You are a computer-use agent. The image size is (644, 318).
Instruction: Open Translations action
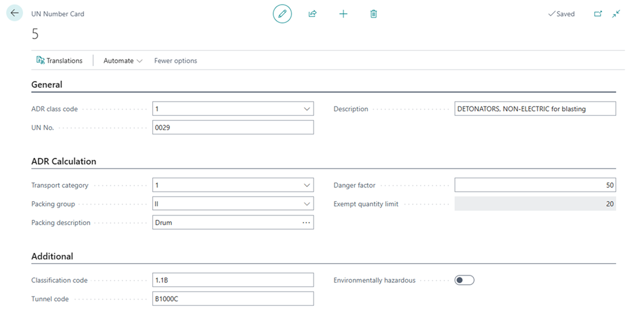(x=59, y=60)
